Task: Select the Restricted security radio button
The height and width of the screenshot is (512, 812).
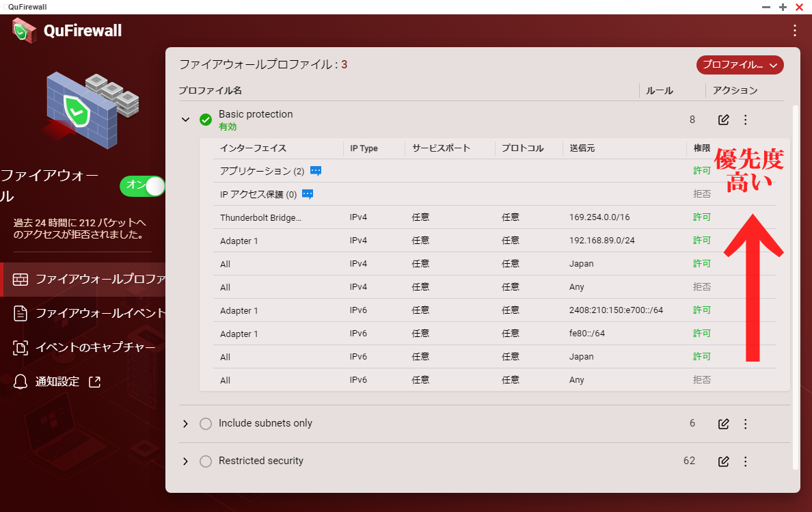Action: tap(206, 461)
